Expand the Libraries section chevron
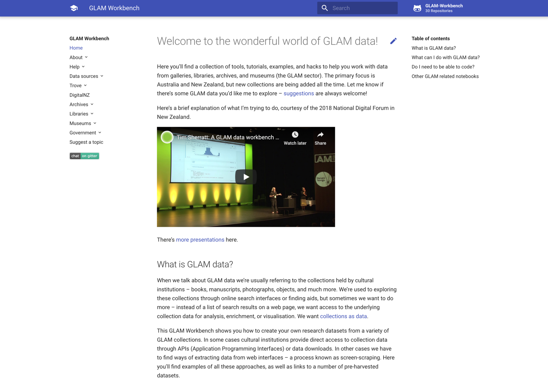The image size is (548, 392). click(x=92, y=114)
